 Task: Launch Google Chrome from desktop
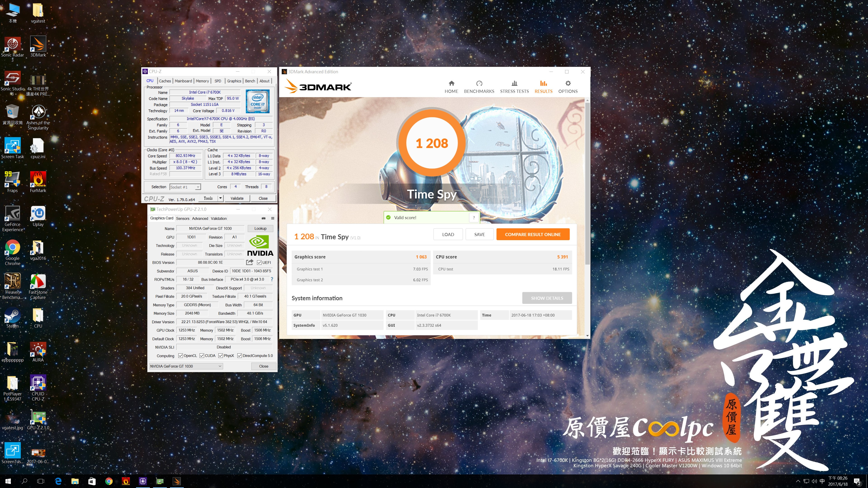tap(12, 253)
